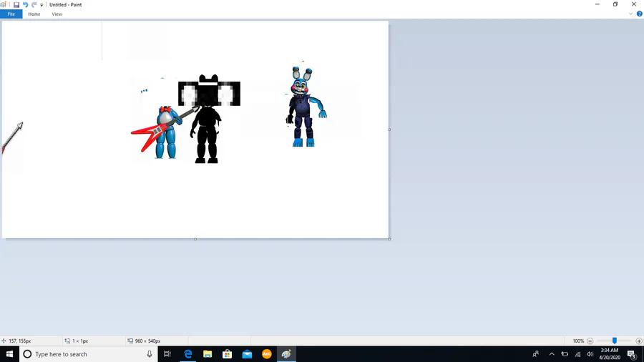Zoom out with the minus button
The image size is (644, 362).
coord(590,341)
